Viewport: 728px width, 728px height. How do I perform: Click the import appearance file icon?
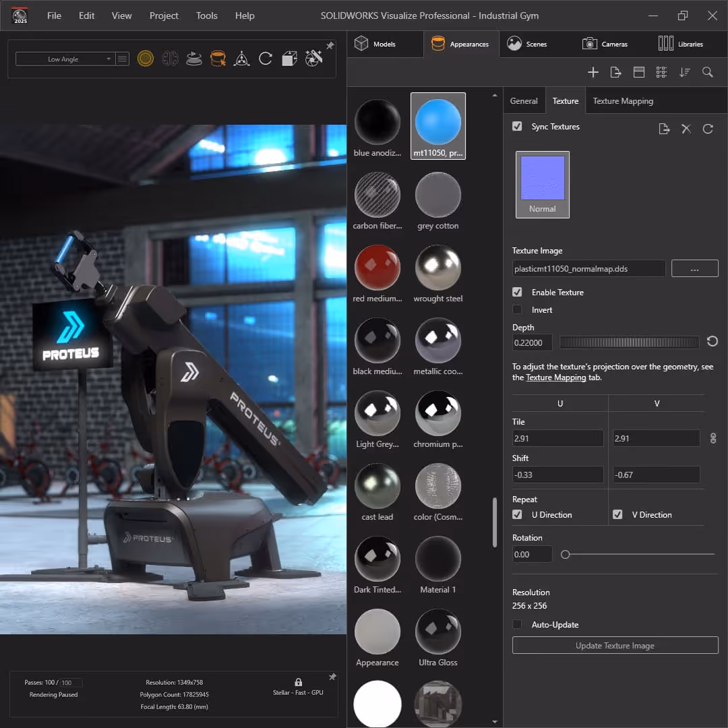click(615, 72)
